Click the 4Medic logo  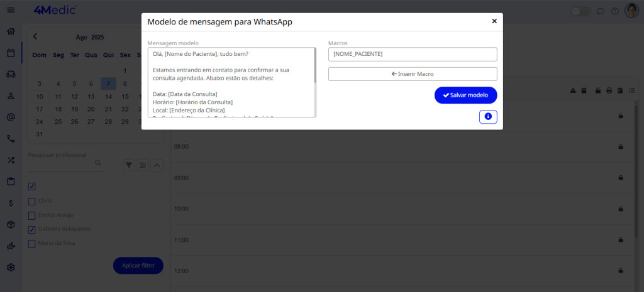coord(55,10)
